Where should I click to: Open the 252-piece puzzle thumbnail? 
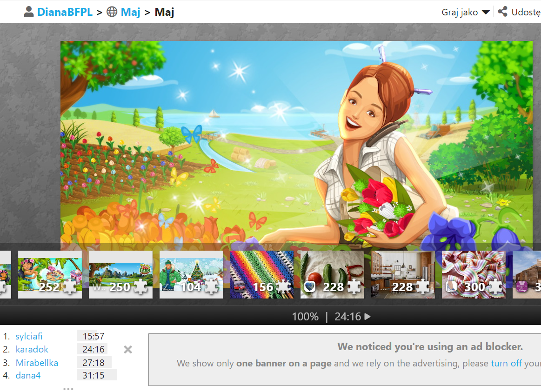50,274
